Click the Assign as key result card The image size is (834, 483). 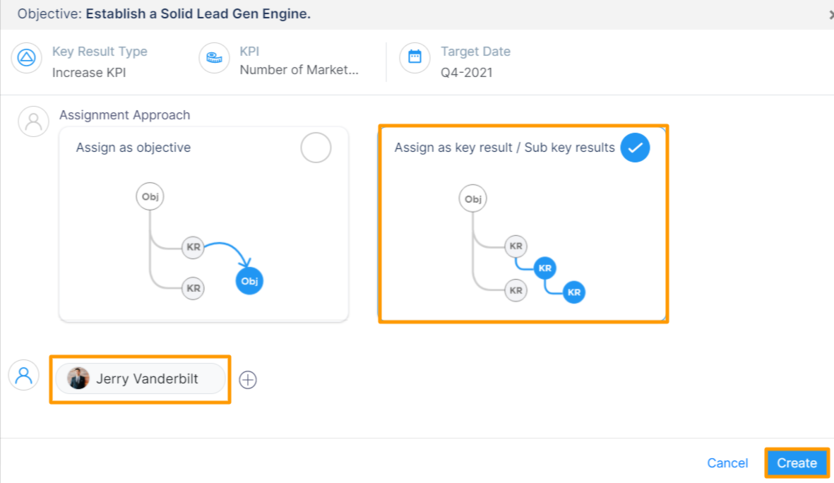tap(522, 224)
